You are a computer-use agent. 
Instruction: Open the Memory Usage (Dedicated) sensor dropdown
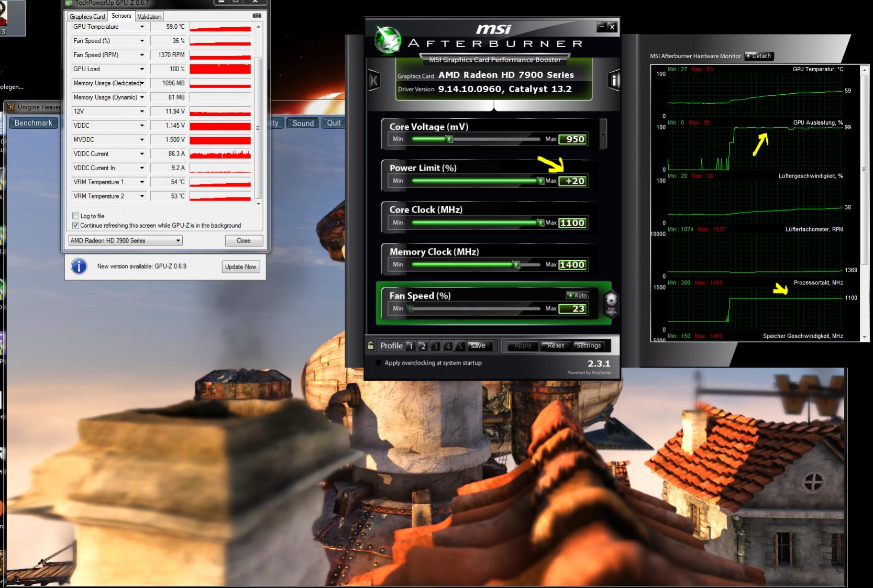[x=141, y=83]
